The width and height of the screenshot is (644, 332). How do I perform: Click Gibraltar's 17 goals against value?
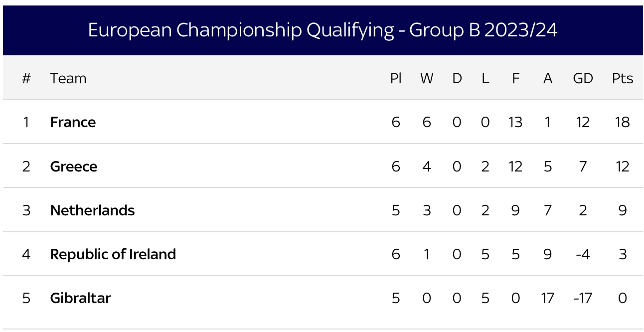click(x=547, y=298)
